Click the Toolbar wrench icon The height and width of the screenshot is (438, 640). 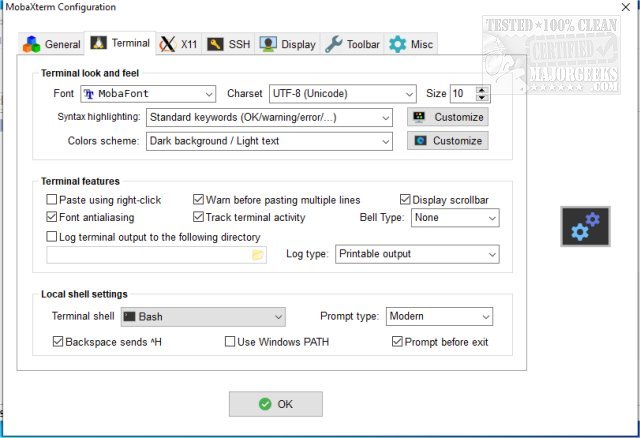pos(334,44)
